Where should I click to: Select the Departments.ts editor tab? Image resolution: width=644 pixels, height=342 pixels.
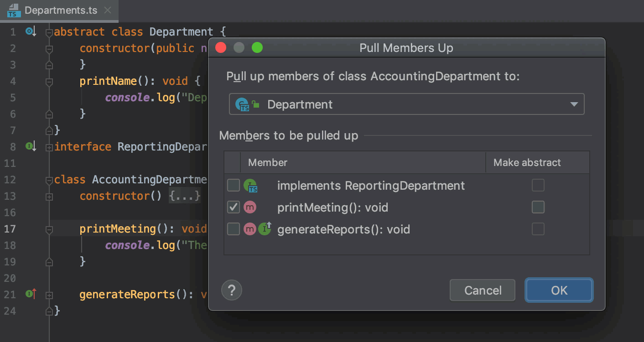[61, 10]
